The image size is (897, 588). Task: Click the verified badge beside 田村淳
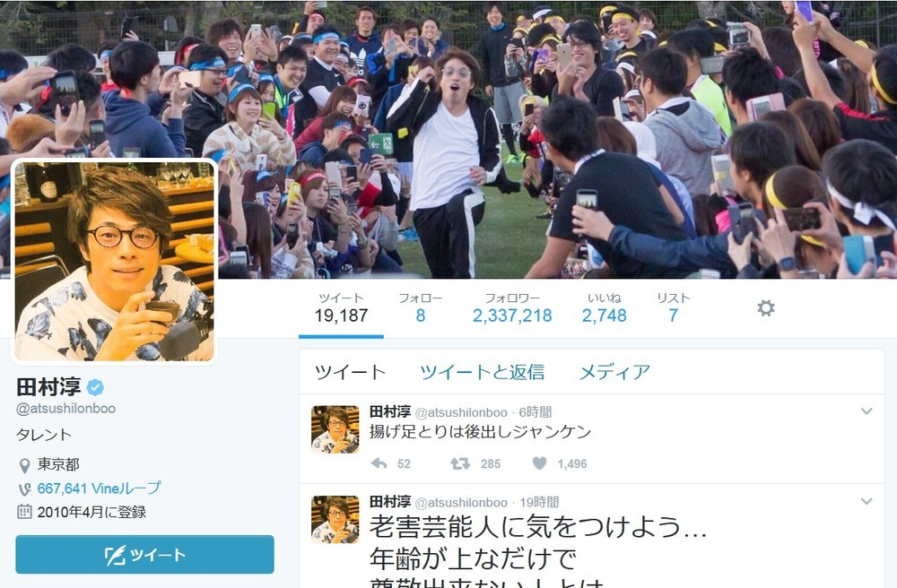point(95,387)
